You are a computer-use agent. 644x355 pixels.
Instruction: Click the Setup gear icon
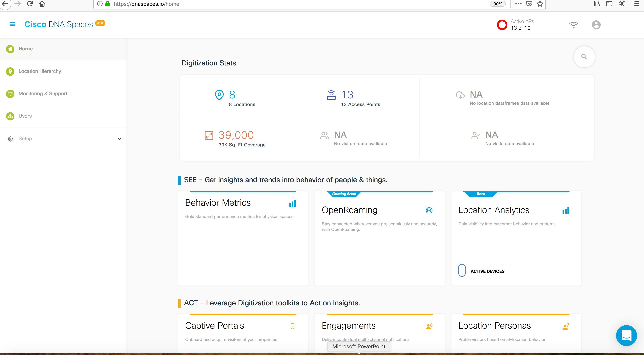click(10, 139)
